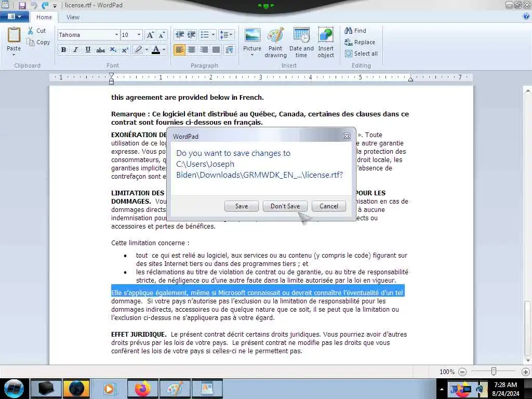Click Increase indent icon
The height and width of the screenshot is (399, 532).
click(x=192, y=35)
